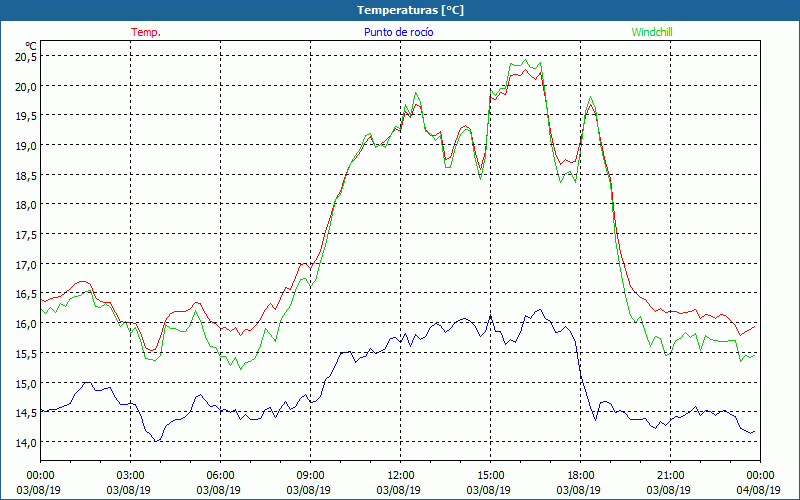Click the '21:00' time axis label

click(670, 476)
